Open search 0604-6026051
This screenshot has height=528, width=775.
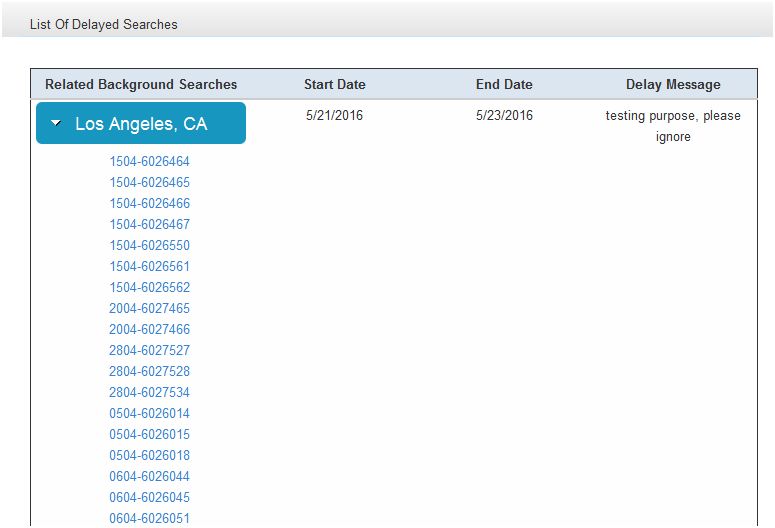[x=149, y=519]
